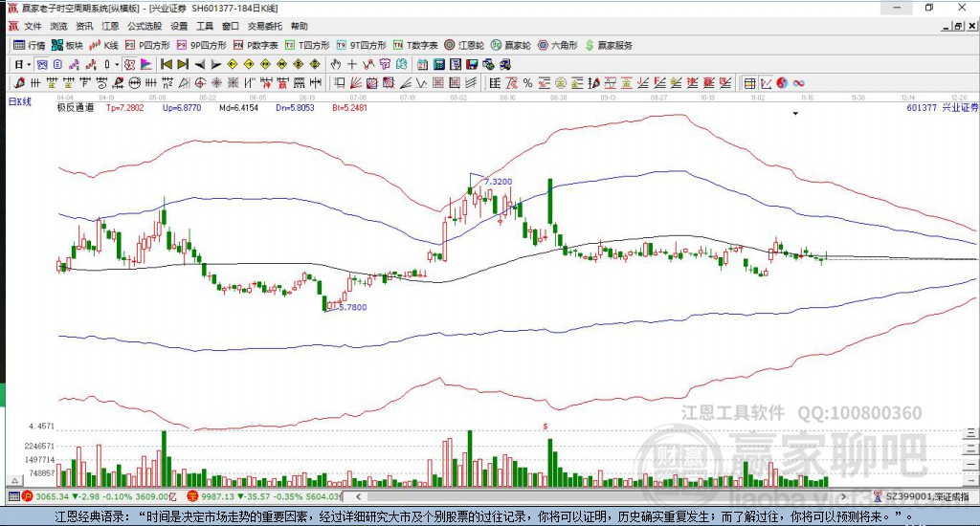Toggle the yin-yang icon in toolbar
The height and width of the screenshot is (526, 980).
point(782,83)
